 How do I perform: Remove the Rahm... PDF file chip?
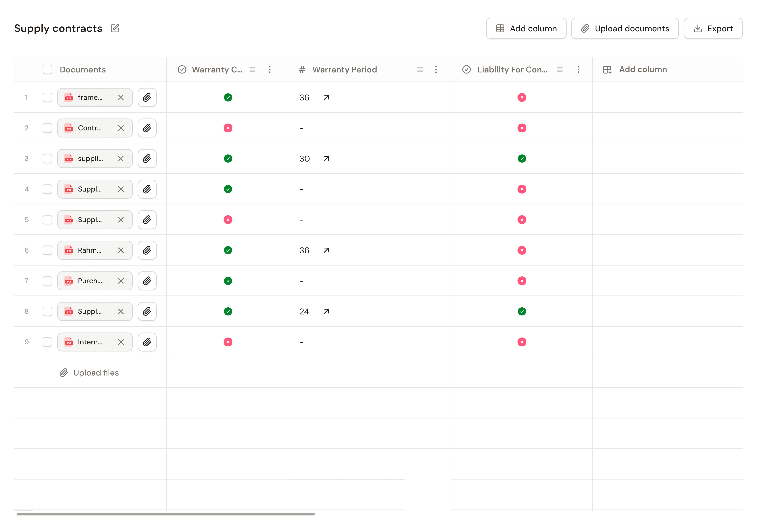pos(121,250)
